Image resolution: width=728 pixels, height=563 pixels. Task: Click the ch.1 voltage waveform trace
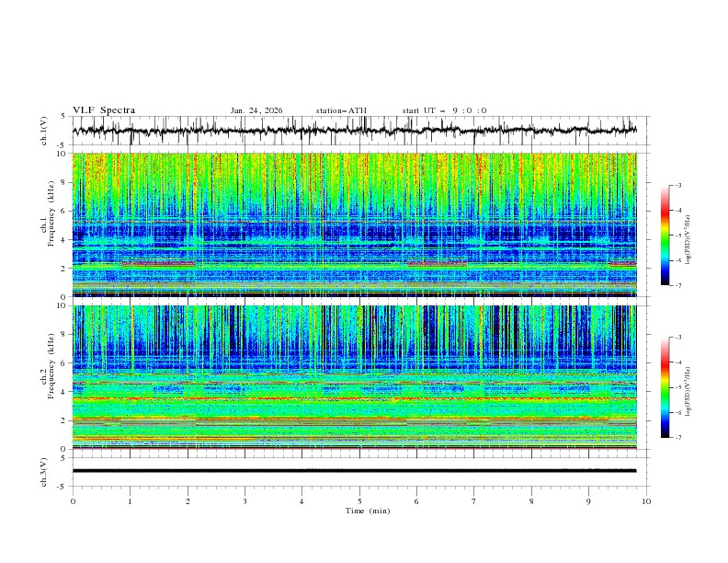[354, 131]
